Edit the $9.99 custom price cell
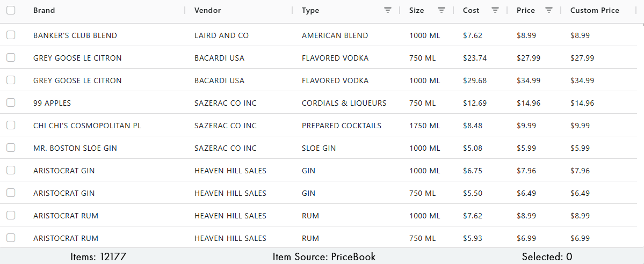This screenshot has height=264, width=644. click(x=580, y=126)
